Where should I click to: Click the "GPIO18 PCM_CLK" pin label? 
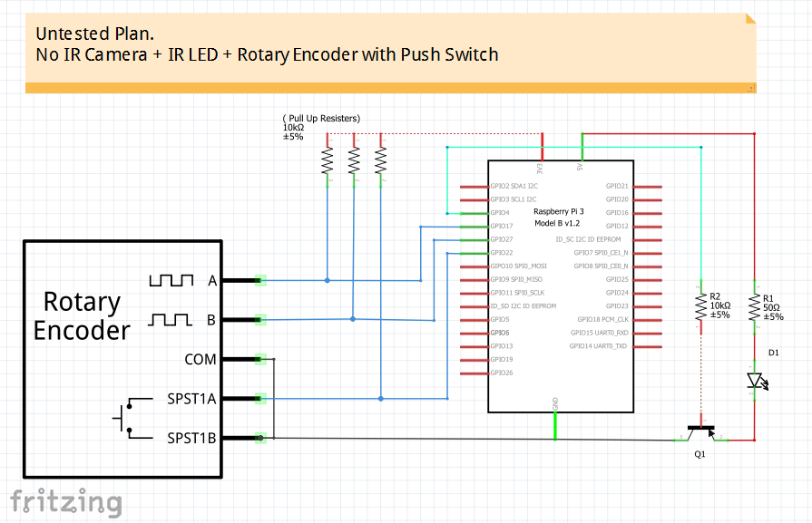[603, 320]
